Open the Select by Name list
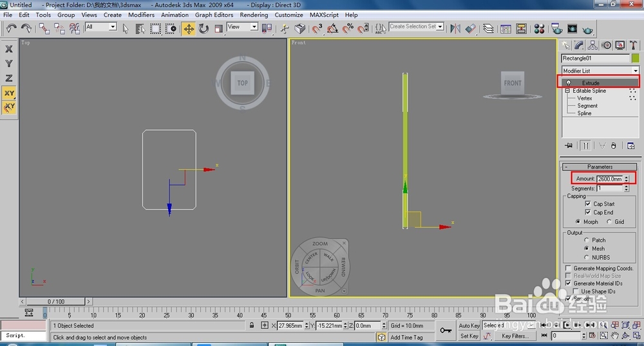 [x=140, y=29]
